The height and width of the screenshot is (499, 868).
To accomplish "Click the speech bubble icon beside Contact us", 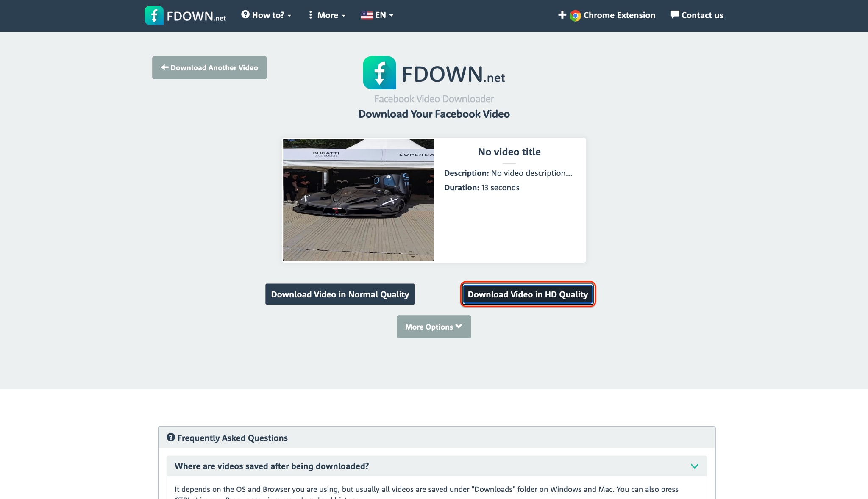I will click(x=675, y=15).
